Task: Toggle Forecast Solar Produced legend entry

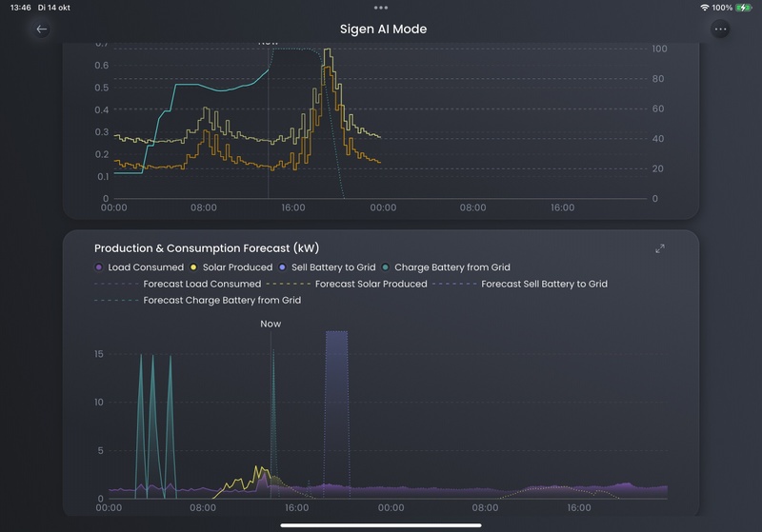Action: 347,284
